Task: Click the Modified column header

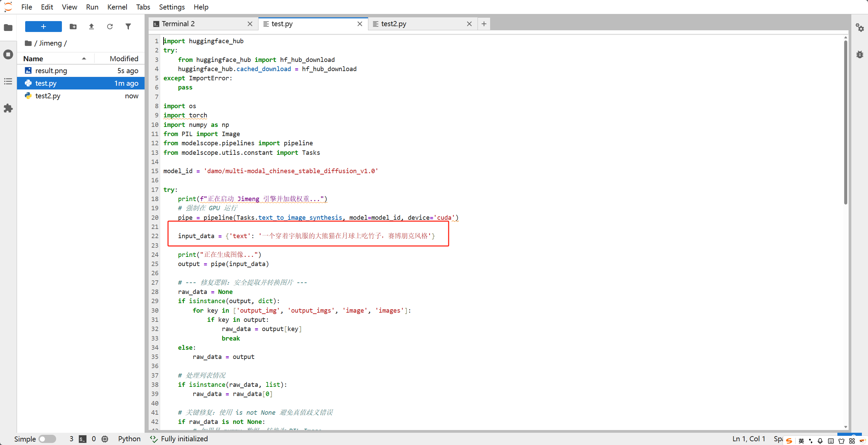Action: (124, 59)
